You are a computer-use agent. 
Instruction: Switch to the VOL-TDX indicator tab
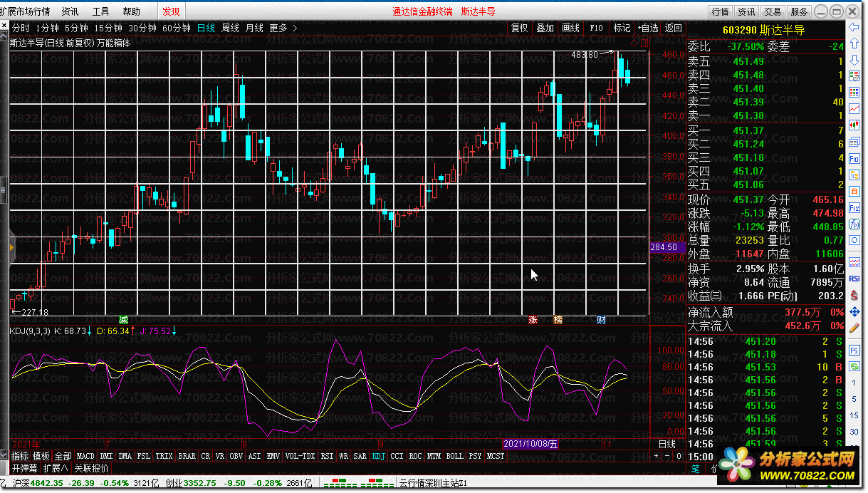tap(300, 456)
